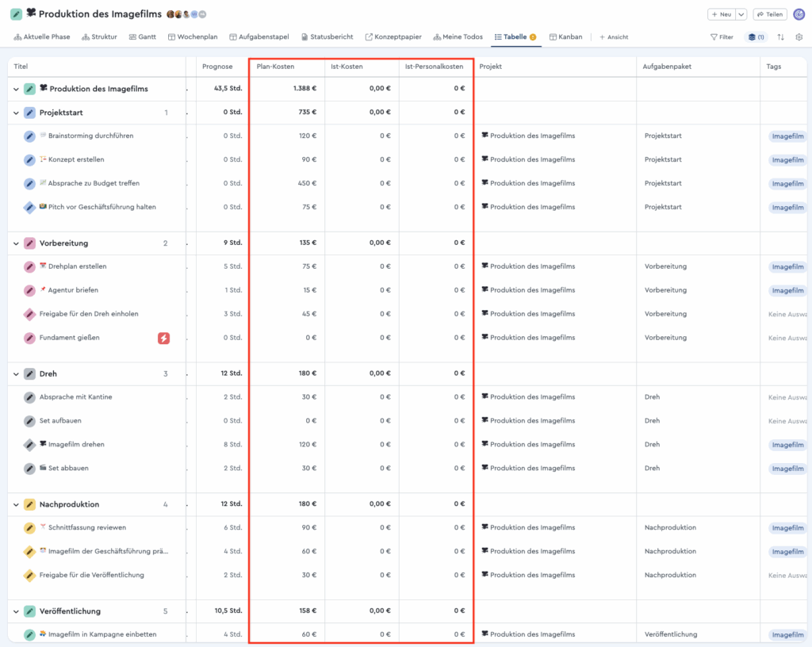
Task: Collapse the Vorbereitung group
Action: (16, 243)
